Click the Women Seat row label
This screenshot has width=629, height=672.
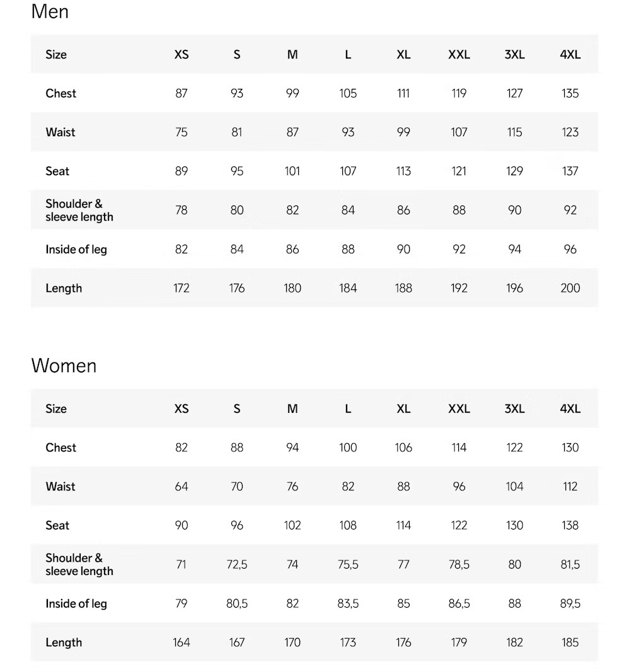click(x=57, y=525)
